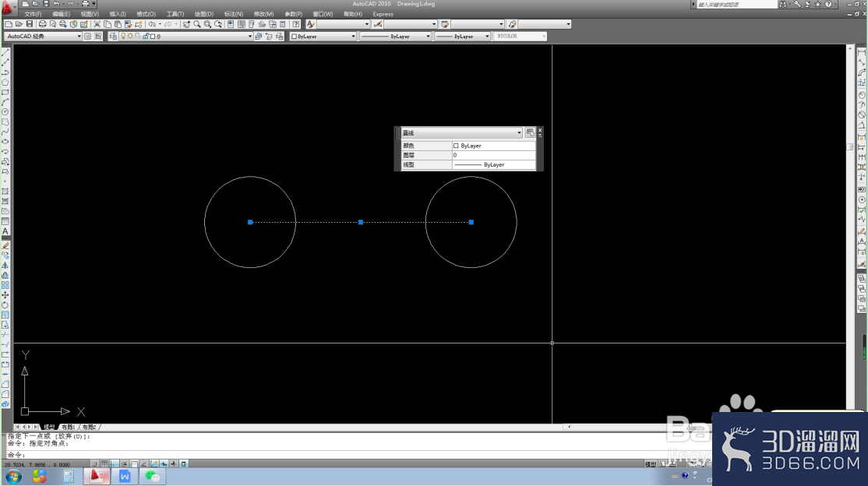The image size is (868, 486).
Task: Toggle Lineweight display in the status bar
Action: [174, 463]
